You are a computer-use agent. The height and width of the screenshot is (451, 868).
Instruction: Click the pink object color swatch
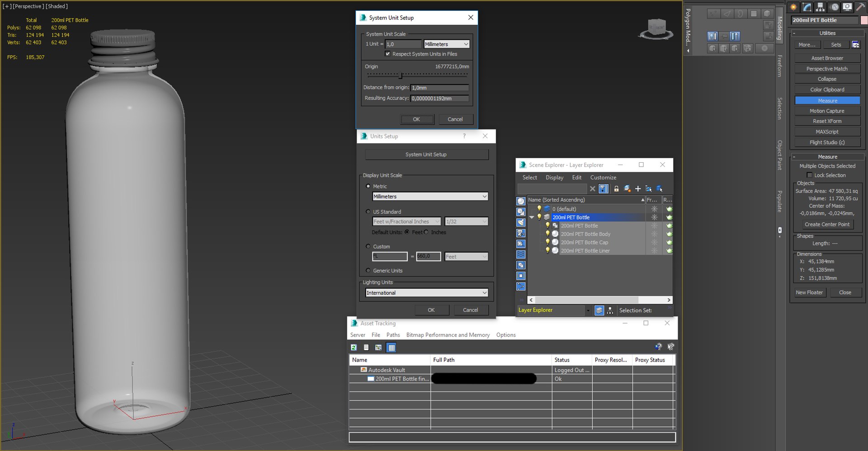(864, 20)
